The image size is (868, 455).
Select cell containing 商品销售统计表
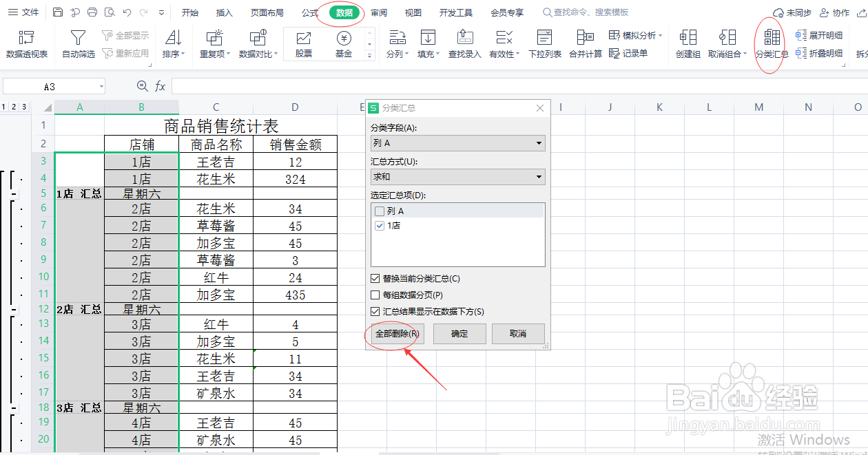[221, 126]
